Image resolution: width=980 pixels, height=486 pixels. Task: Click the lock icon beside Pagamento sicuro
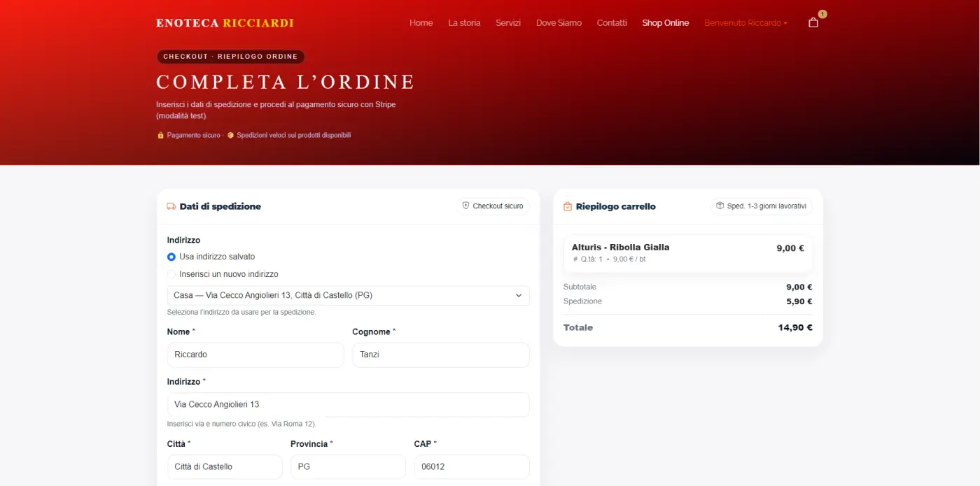(x=160, y=135)
